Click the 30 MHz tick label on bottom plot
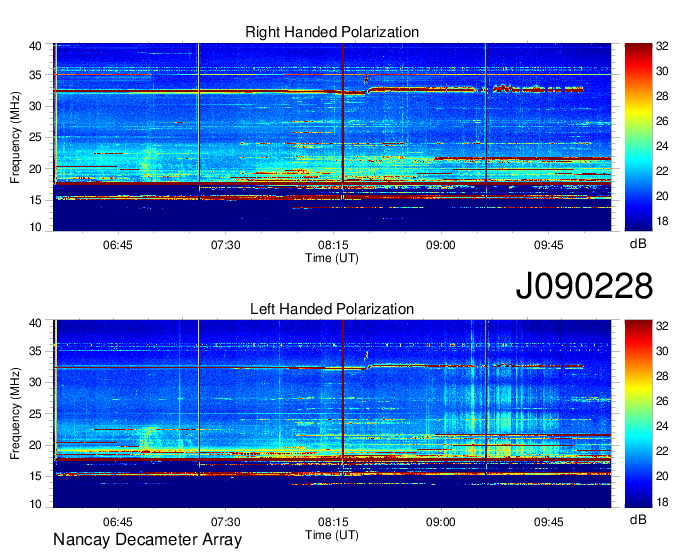 click(x=36, y=382)
